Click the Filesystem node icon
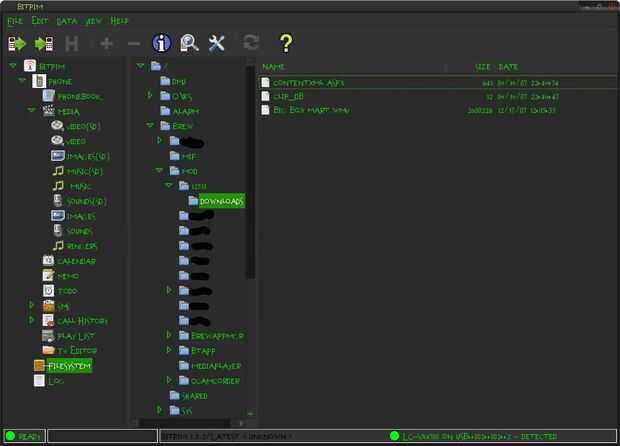 (39, 365)
